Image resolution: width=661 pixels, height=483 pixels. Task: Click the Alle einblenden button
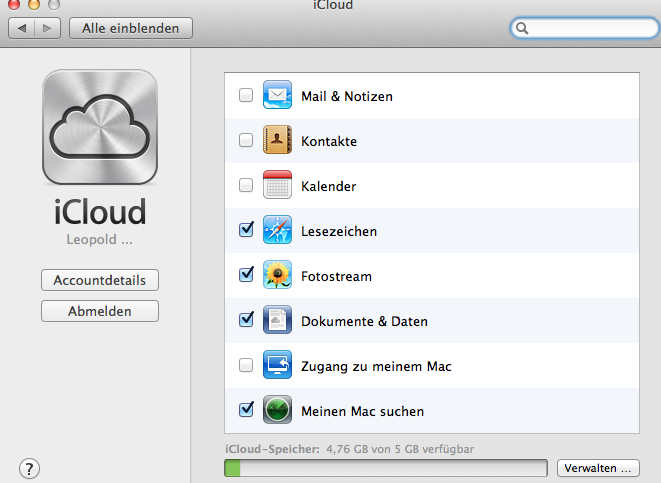coord(131,28)
